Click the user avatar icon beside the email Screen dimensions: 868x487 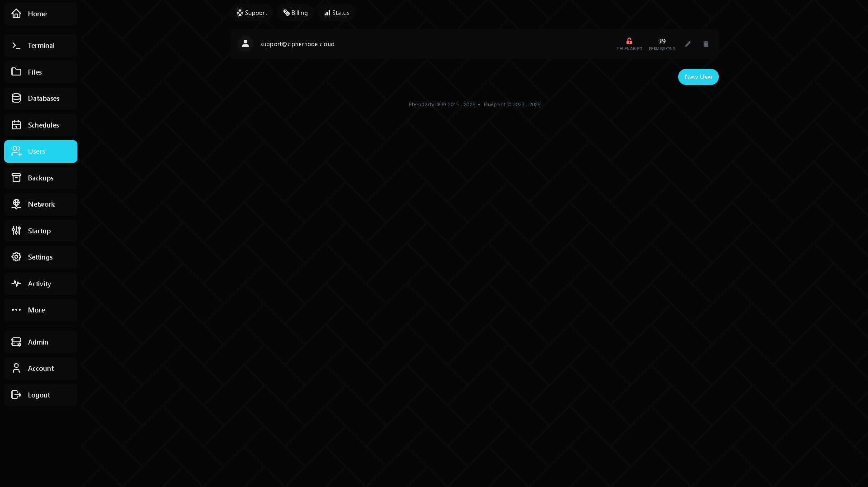pos(245,44)
